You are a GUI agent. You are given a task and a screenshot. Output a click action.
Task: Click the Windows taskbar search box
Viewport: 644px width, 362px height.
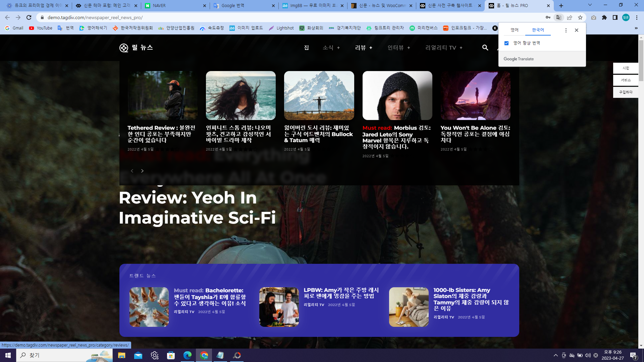tap(65, 355)
